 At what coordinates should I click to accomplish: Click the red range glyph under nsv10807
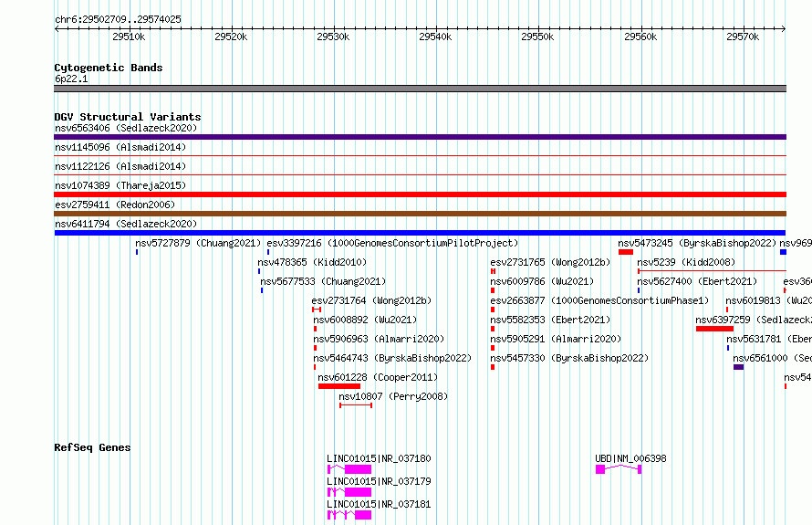pyautogui.click(x=356, y=405)
